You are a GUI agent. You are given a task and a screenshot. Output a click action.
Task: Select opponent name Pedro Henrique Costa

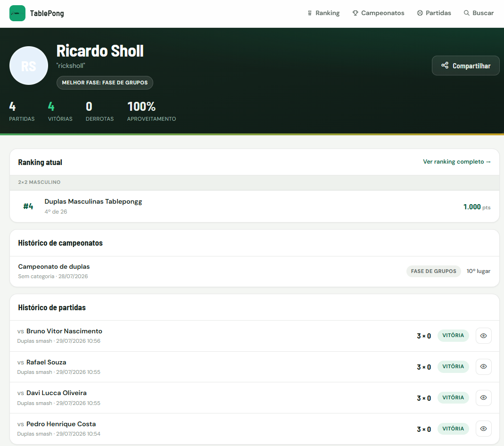(61, 424)
